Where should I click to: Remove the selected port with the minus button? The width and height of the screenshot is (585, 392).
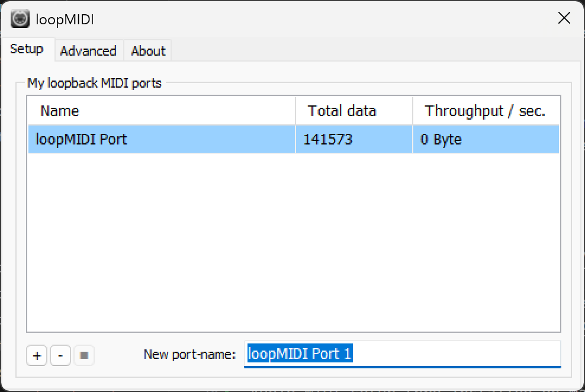click(x=60, y=355)
